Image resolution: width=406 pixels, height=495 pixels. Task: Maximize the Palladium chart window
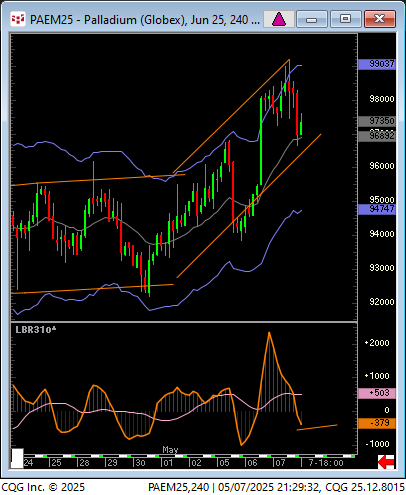tap(345, 19)
